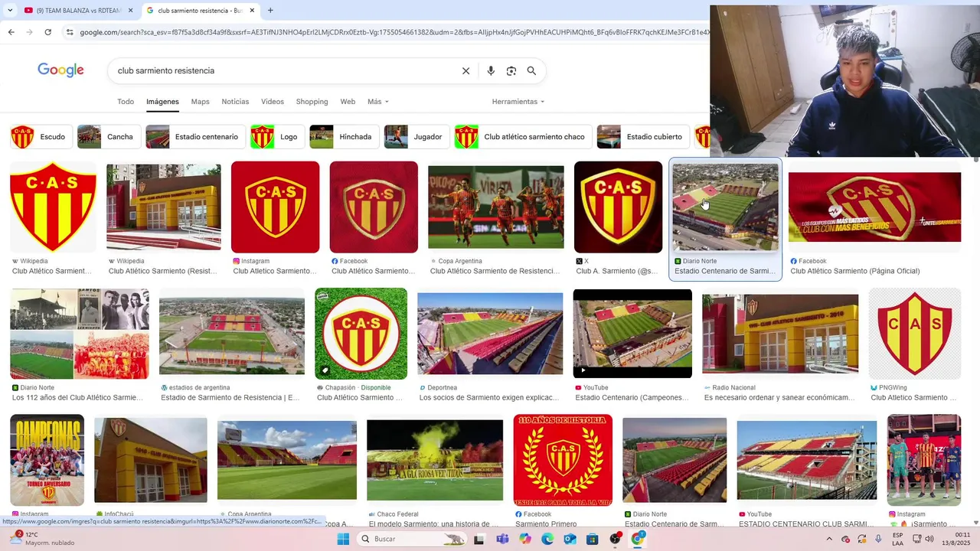Close the YouTube TEAM BALANZA tab
Viewport: 980px width, 551px height.
click(x=130, y=10)
